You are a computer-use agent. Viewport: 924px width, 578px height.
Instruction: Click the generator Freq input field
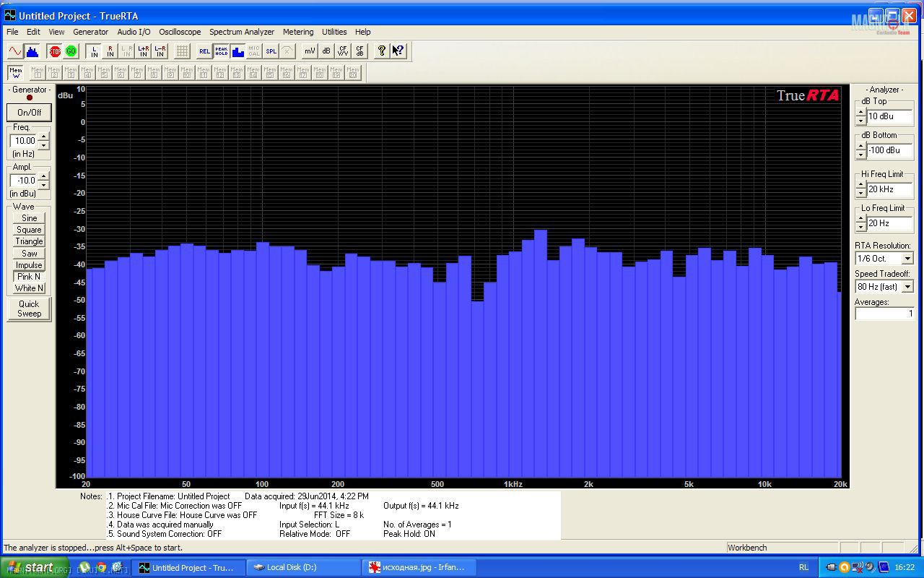(x=24, y=141)
